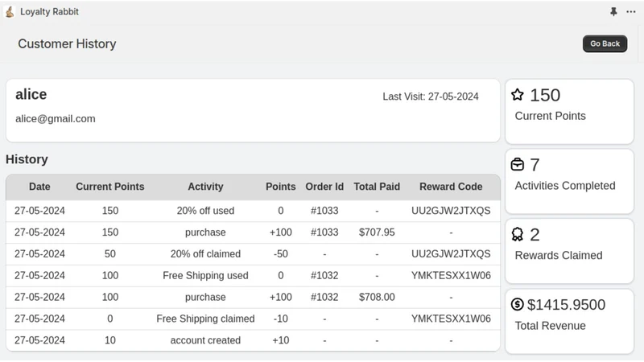The width and height of the screenshot is (644, 362).
Task: Select the Activity column header
Action: pyautogui.click(x=205, y=187)
